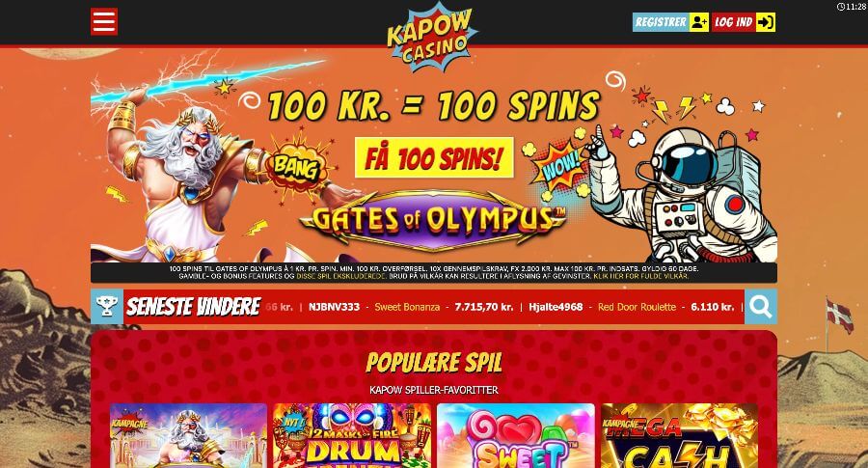
Task: Click the Gates of Olympus logo
Action: [433, 220]
